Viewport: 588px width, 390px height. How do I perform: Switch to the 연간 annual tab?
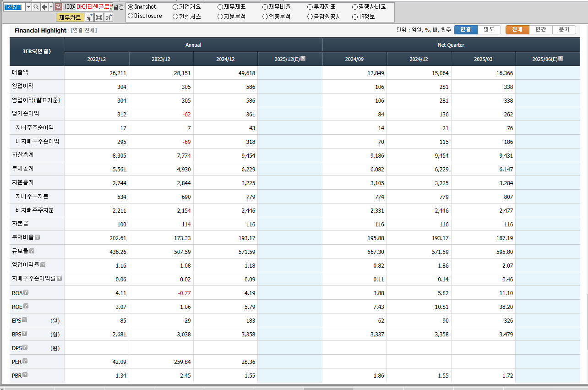[541, 29]
